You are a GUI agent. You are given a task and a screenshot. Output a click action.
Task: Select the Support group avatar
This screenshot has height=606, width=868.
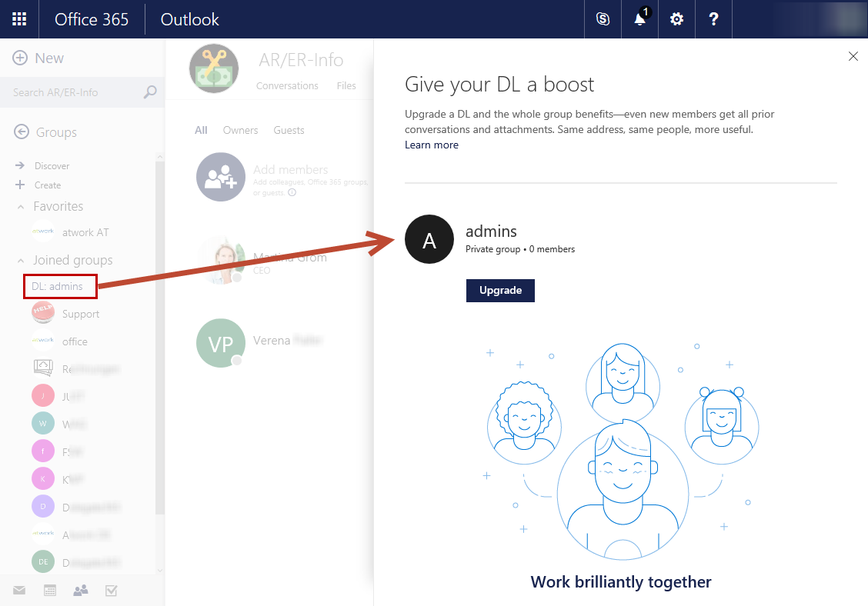[43, 313]
